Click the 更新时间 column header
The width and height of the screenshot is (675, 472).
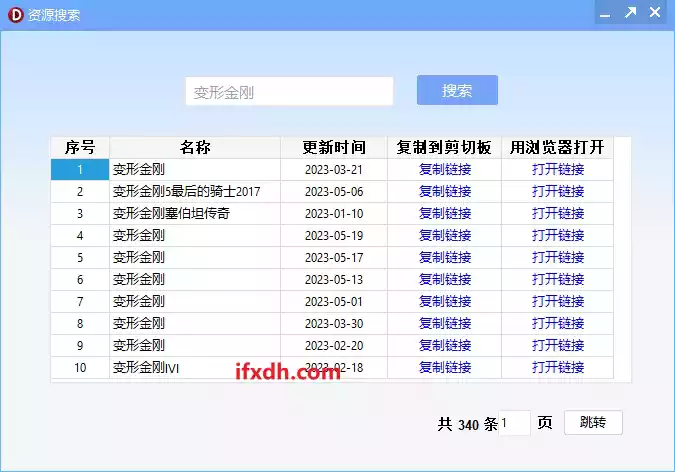[334, 148]
